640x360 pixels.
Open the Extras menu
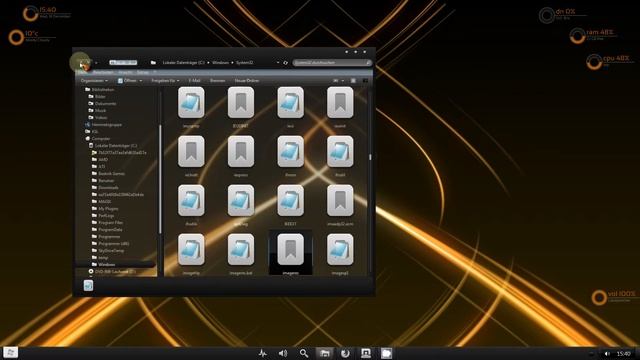click(142, 72)
